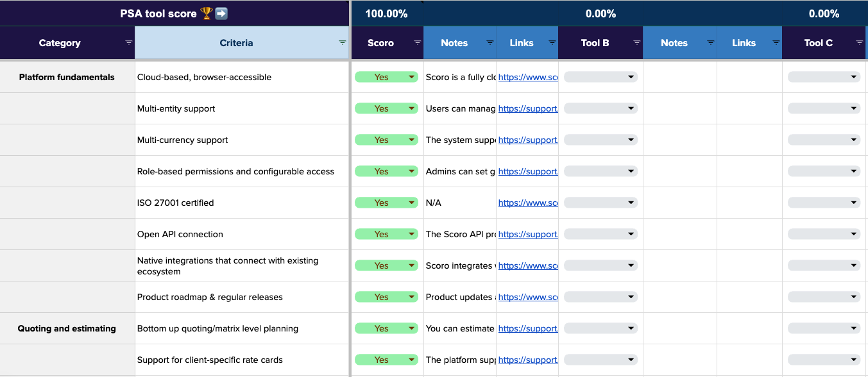Select the 'You can estimate' notes cell
The width and height of the screenshot is (868, 377).
(460, 328)
